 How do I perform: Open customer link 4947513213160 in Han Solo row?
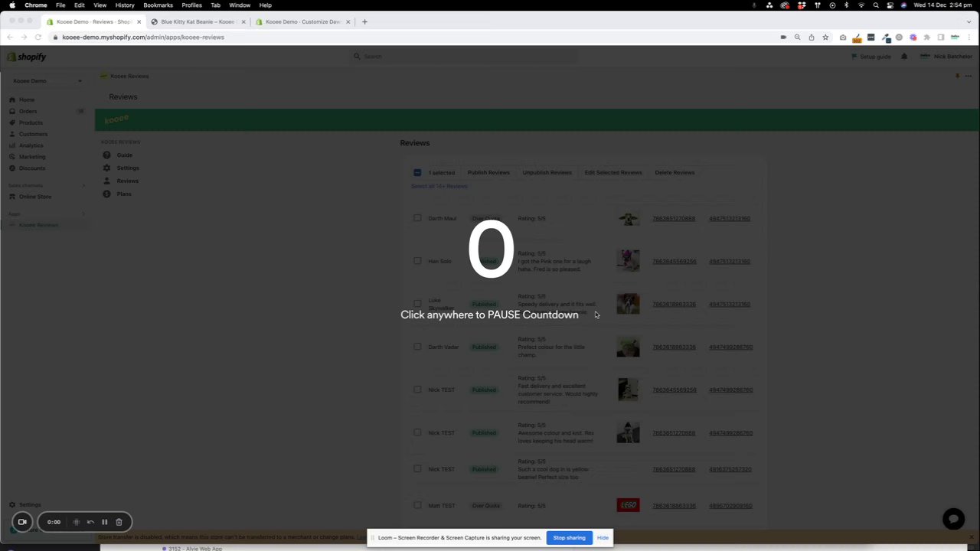pyautogui.click(x=730, y=262)
